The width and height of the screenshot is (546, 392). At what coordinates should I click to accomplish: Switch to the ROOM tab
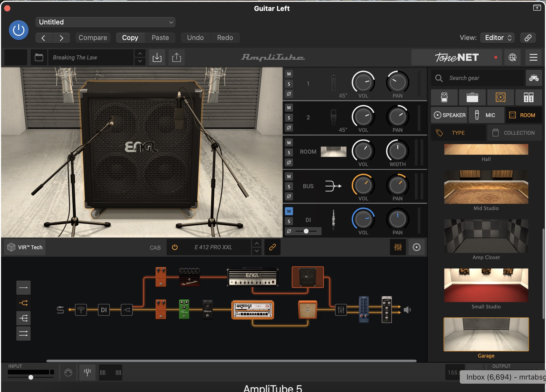point(524,115)
